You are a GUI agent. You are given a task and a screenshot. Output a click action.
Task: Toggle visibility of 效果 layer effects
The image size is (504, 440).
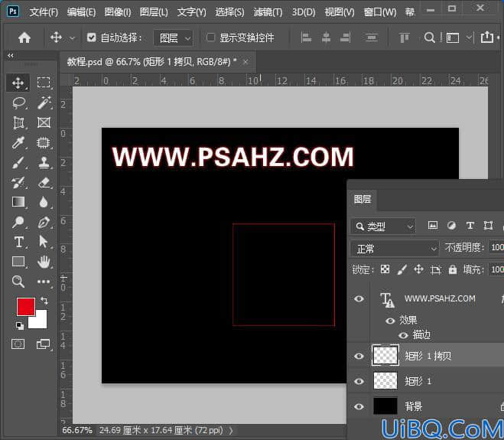point(390,321)
